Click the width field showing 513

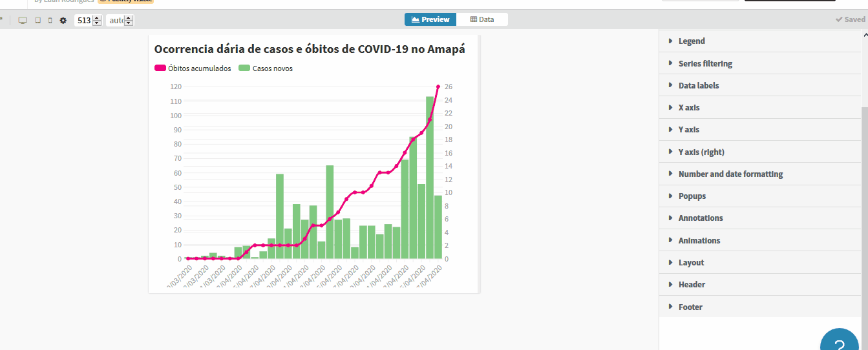pyautogui.click(x=83, y=21)
